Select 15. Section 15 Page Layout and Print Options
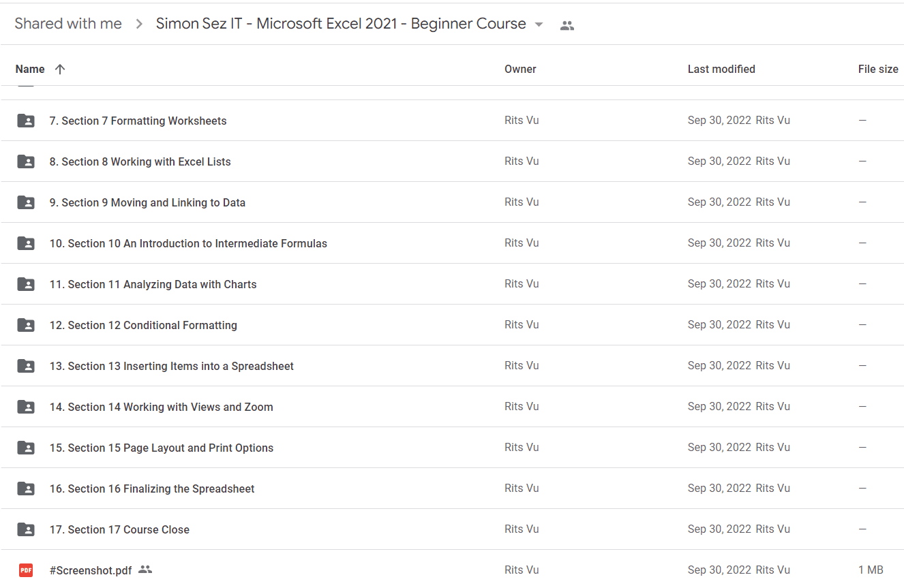The height and width of the screenshot is (588, 904). [162, 448]
